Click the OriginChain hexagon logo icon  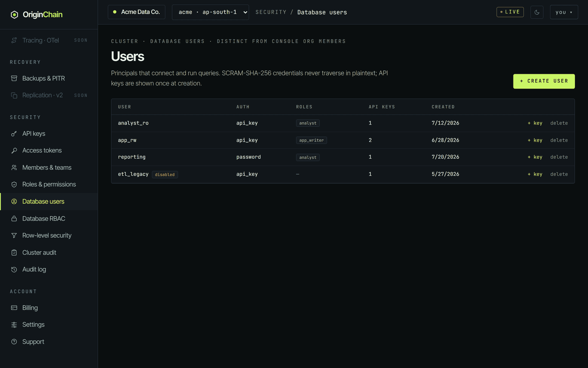(14, 14)
